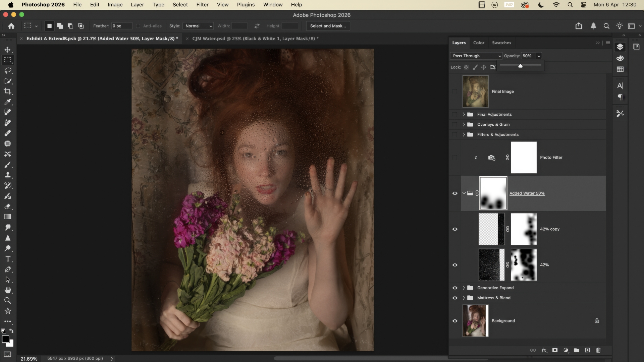
Task: Open the Pass Through blend mode dropdown
Action: tap(476, 56)
